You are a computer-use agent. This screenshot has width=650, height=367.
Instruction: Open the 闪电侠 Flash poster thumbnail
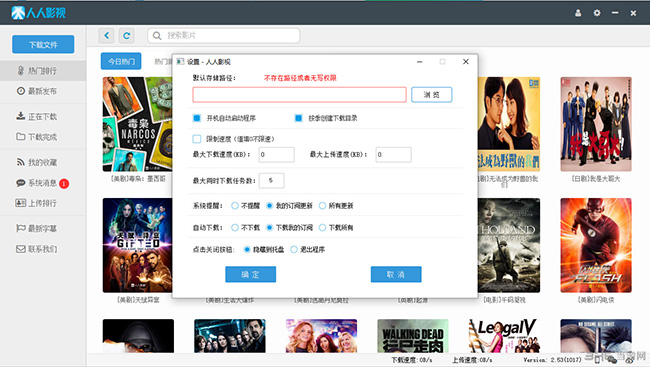[596, 245]
